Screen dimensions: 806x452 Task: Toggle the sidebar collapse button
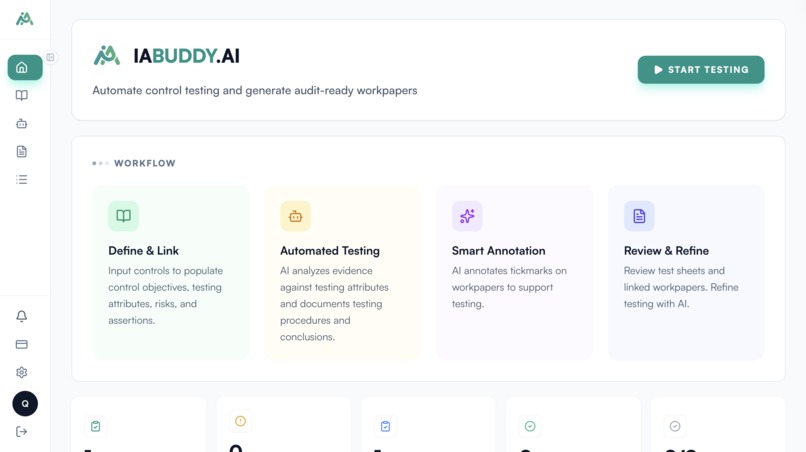coord(50,57)
